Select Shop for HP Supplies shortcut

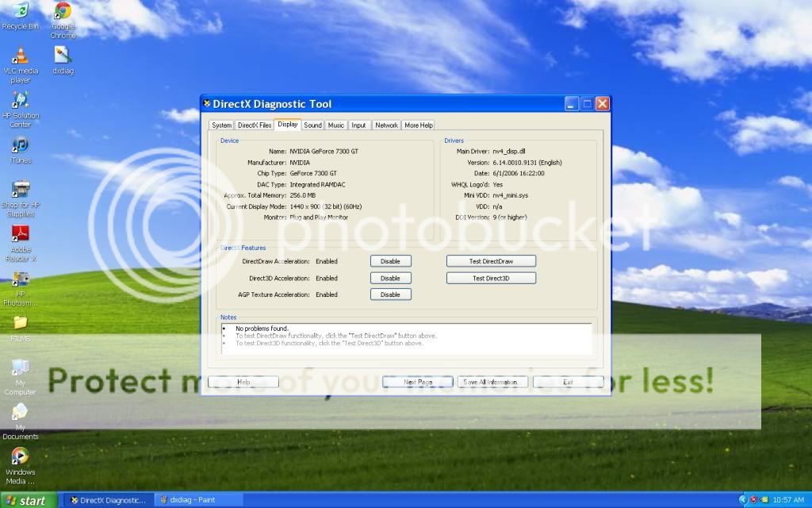coord(20,198)
